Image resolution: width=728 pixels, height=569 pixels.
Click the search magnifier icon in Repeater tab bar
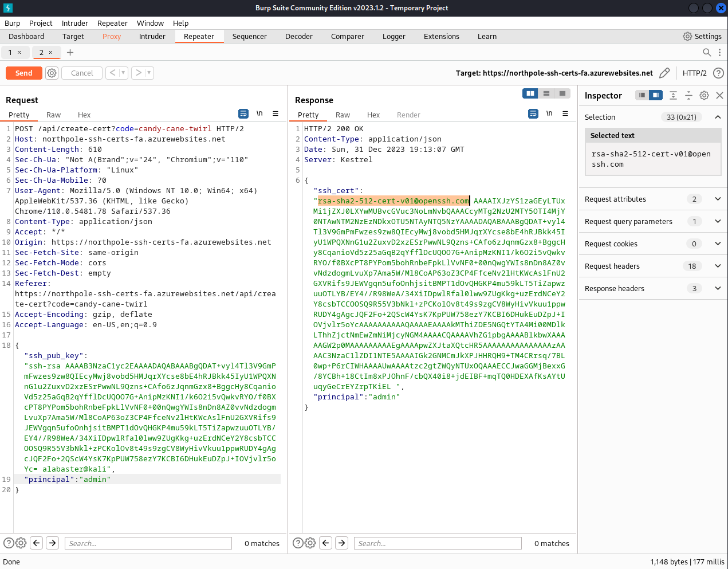click(707, 53)
